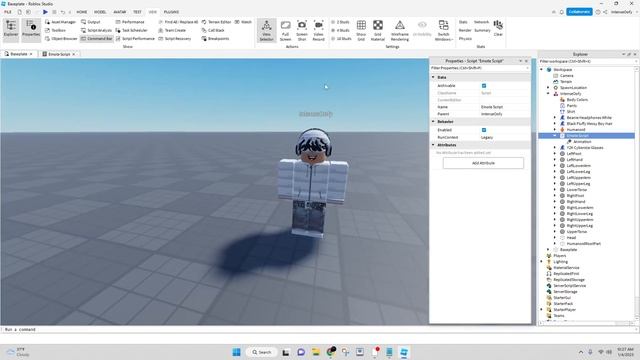Switch to the MODEL ribbon tab
The image size is (640, 360).
[100, 12]
